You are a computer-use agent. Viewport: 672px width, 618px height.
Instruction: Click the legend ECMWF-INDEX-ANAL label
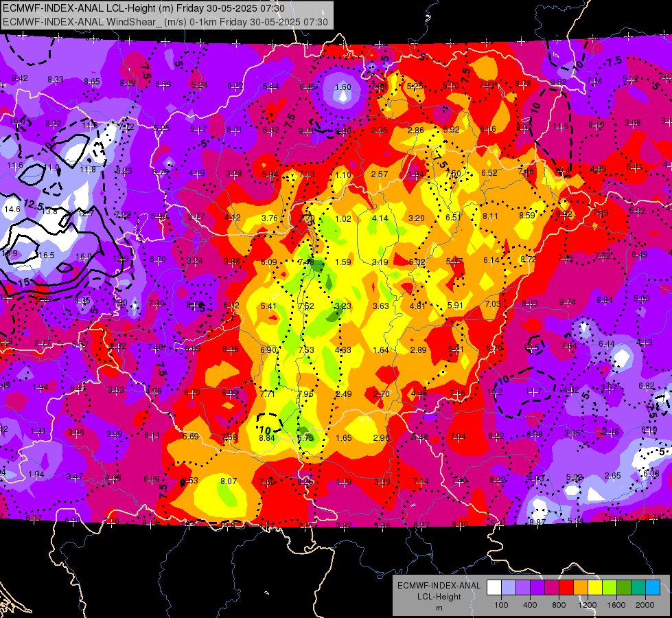pos(439,586)
